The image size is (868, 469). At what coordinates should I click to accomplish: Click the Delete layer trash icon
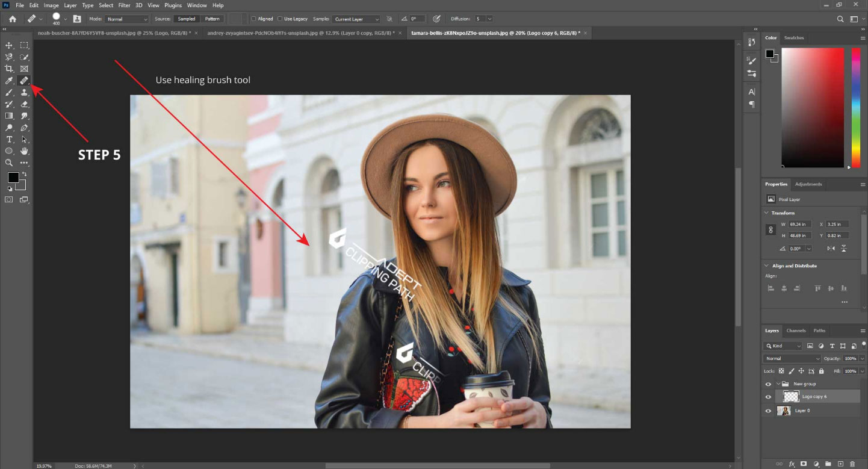coord(852,464)
